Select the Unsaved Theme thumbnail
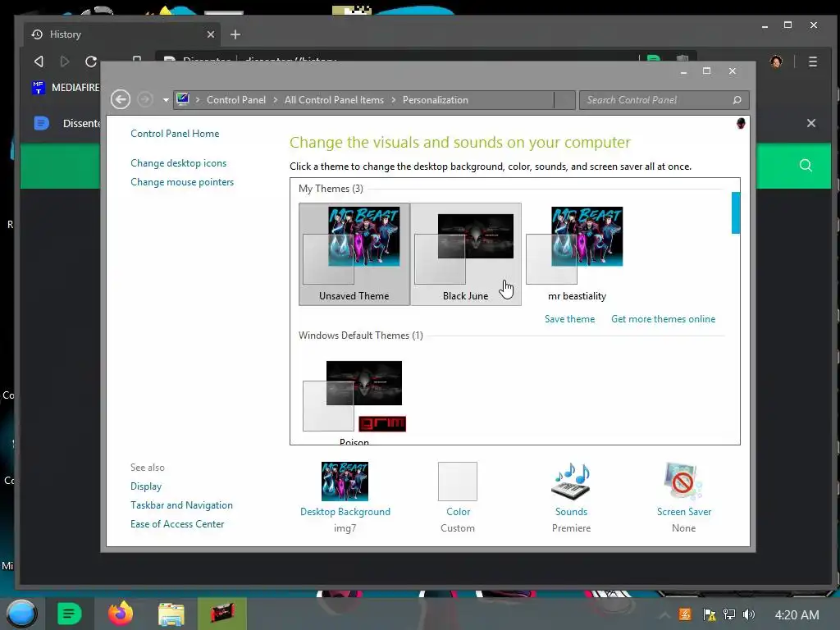 (354, 254)
